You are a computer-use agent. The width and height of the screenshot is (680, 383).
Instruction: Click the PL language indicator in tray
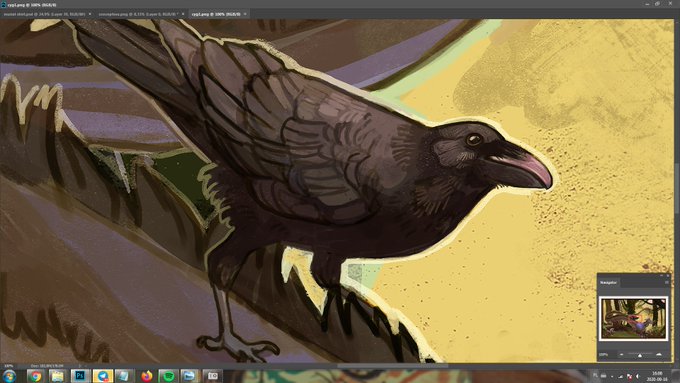[x=595, y=375]
